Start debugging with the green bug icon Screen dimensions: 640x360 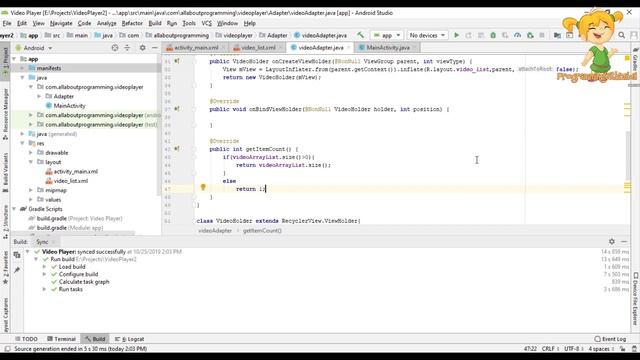click(x=493, y=36)
